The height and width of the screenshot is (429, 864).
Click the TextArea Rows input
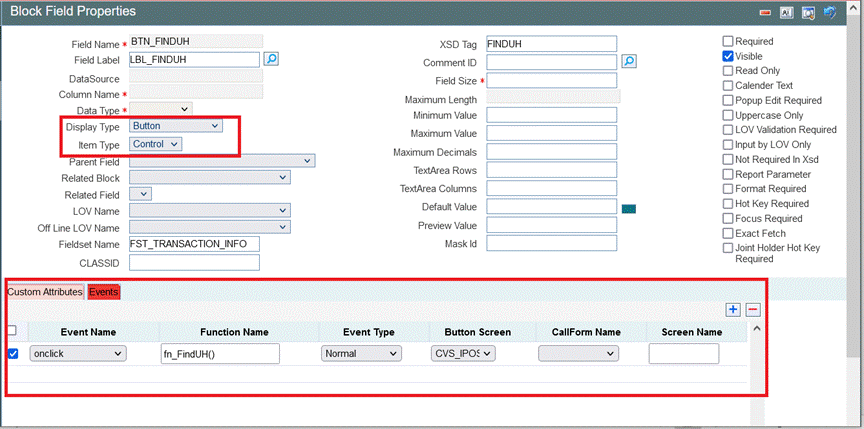(x=552, y=170)
